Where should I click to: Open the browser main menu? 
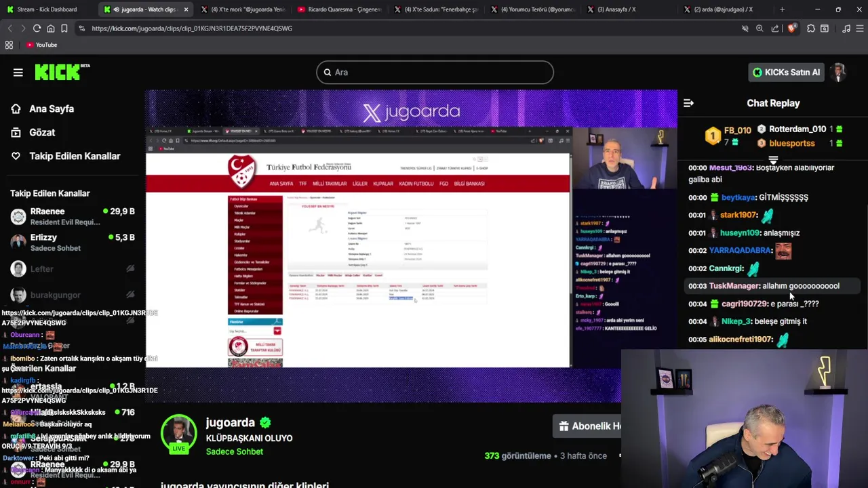coord(859,28)
